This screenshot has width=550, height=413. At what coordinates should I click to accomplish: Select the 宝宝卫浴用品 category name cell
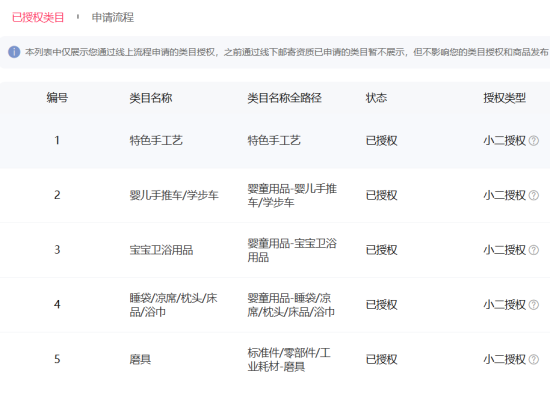point(161,250)
